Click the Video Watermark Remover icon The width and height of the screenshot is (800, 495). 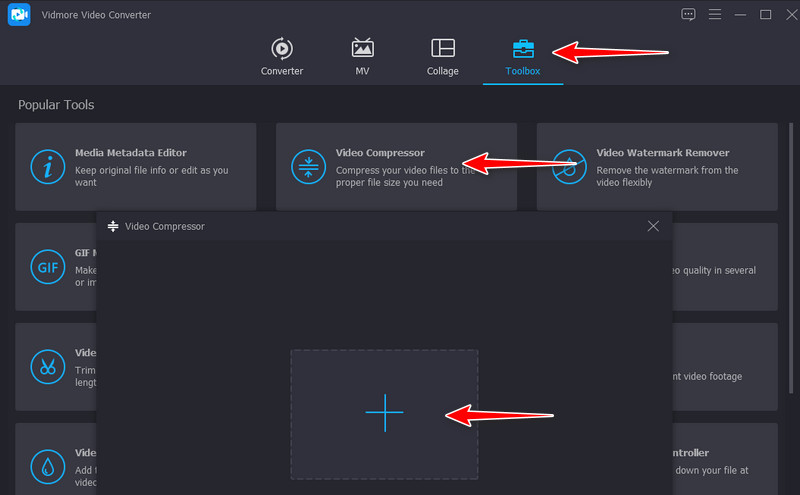tap(569, 167)
